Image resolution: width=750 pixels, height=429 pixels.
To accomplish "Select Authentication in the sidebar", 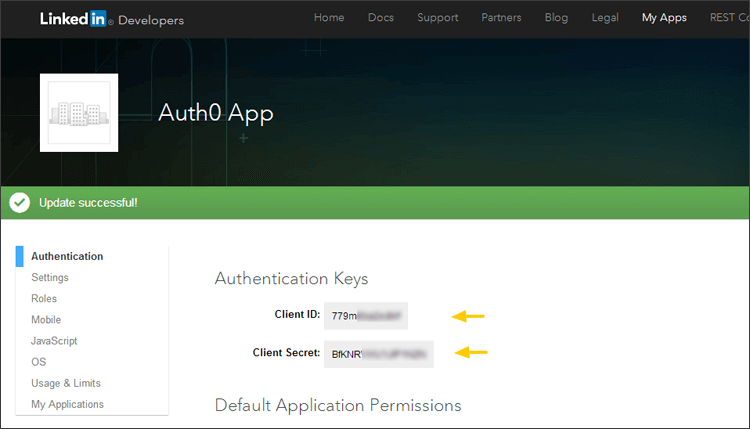I will point(67,256).
